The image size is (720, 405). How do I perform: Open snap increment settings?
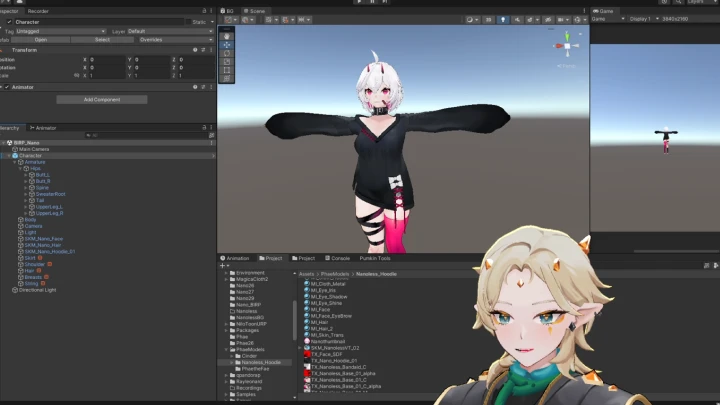304,20
